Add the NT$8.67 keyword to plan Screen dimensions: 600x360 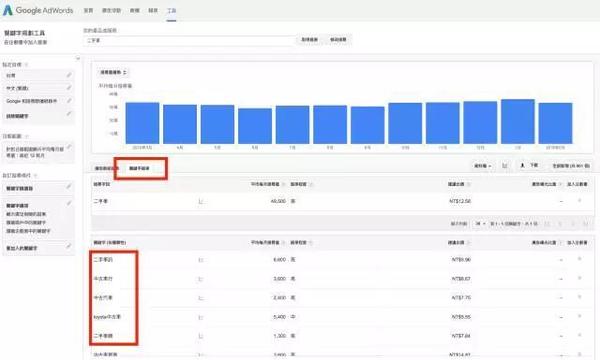click(x=579, y=278)
